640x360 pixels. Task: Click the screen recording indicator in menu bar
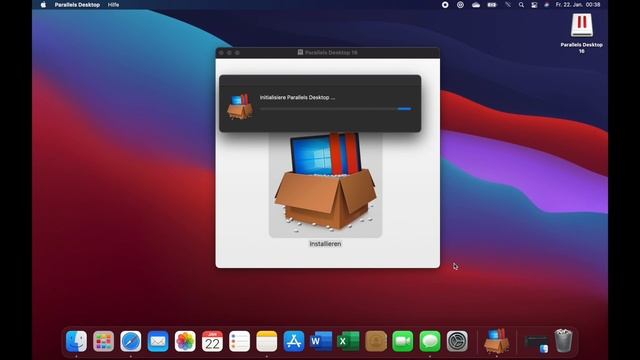click(x=445, y=5)
